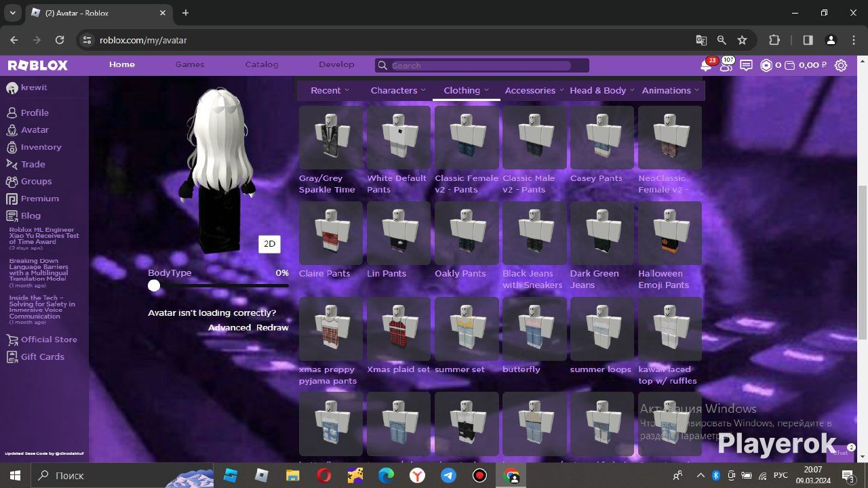The width and height of the screenshot is (868, 488).
Task: Go to Games in the Roblox navbar
Action: [x=190, y=65]
